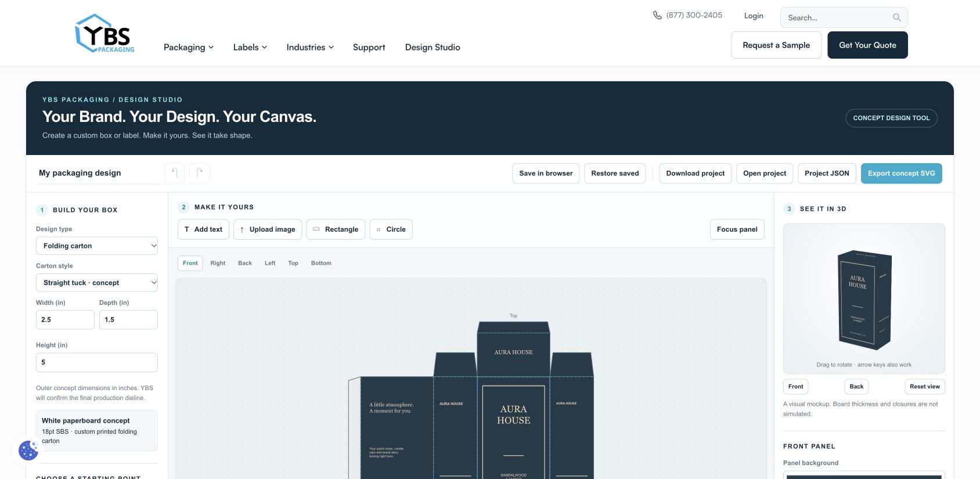This screenshot has width=980, height=479.
Task: Click Download project button
Action: [696, 173]
